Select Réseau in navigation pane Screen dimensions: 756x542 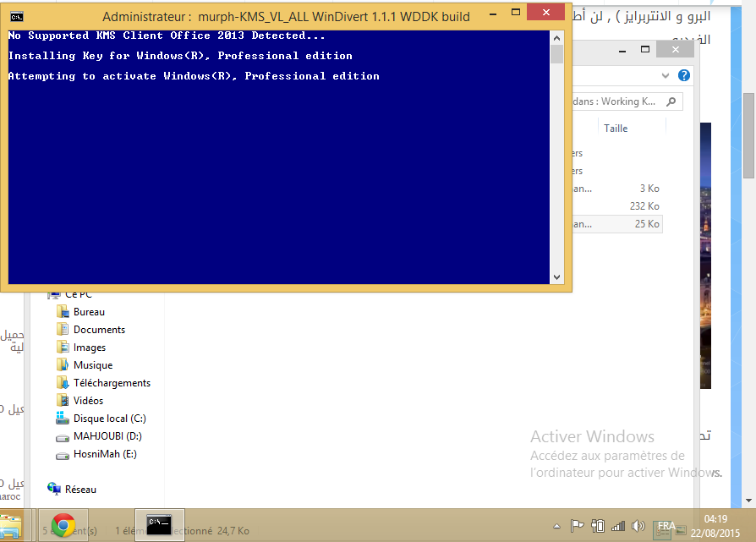coord(80,490)
